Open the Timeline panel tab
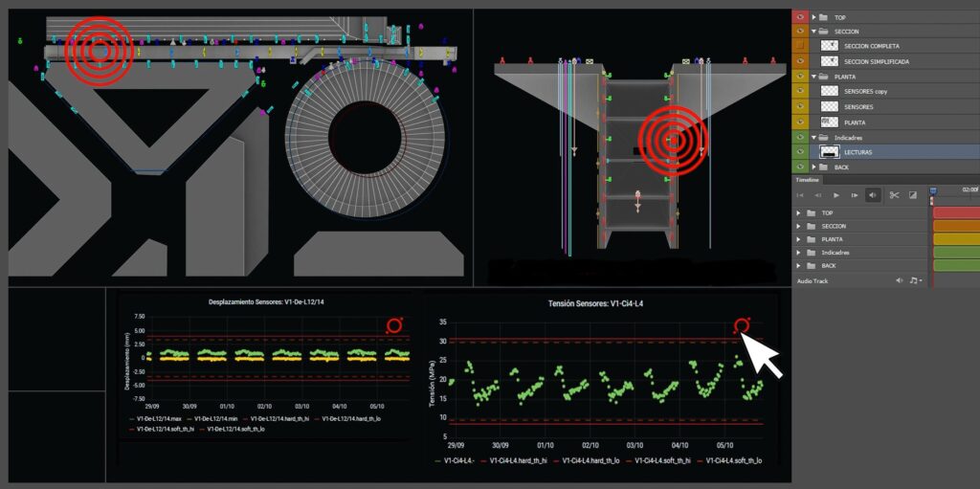 809,179
